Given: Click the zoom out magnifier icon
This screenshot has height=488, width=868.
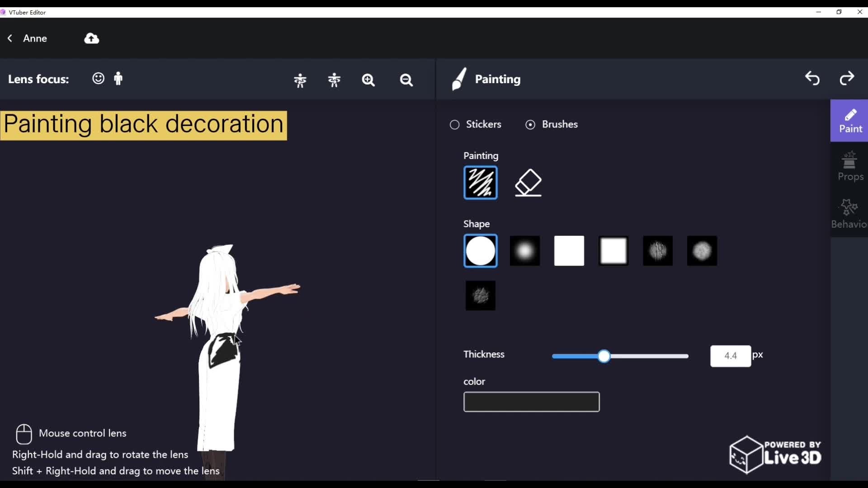Looking at the screenshot, I should click(x=406, y=80).
